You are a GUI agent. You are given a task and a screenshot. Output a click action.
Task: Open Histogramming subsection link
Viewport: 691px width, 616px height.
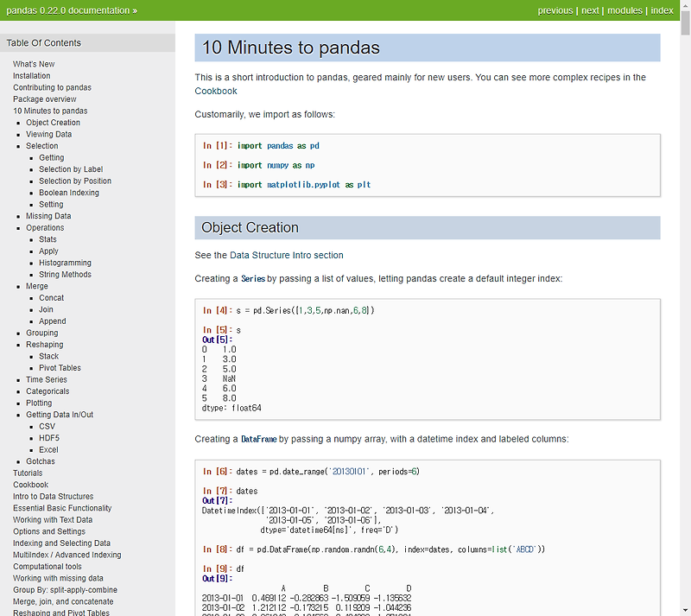click(x=65, y=263)
